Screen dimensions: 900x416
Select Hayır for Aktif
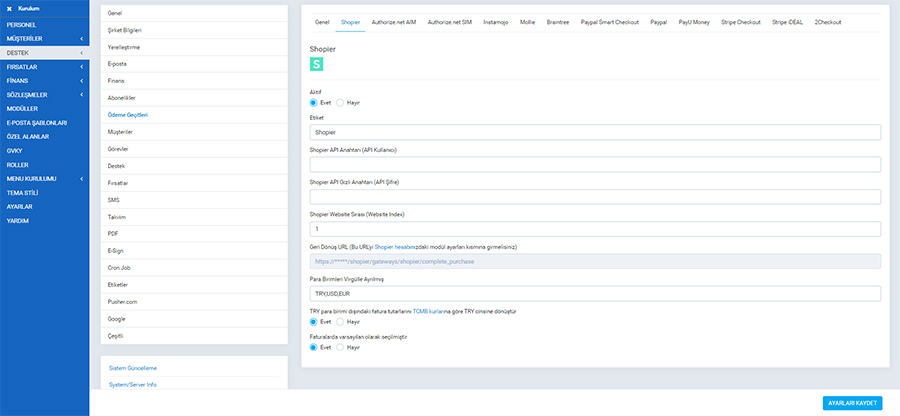click(x=340, y=103)
